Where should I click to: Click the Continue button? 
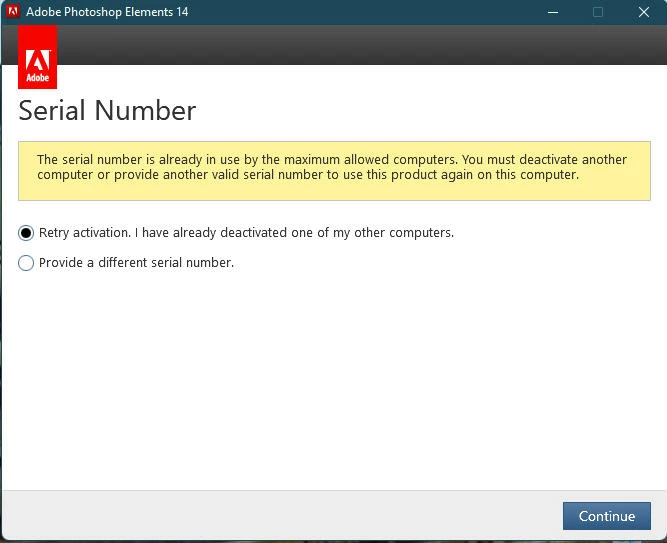(607, 516)
